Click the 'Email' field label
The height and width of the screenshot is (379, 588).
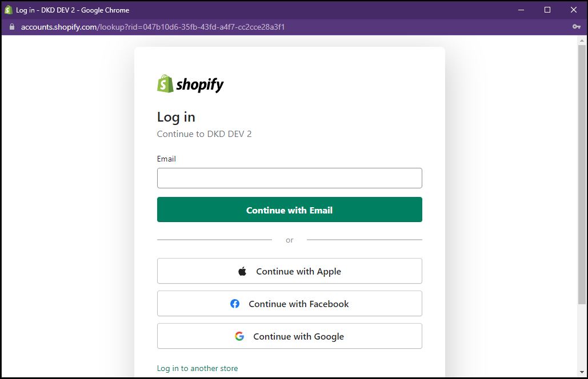coord(166,159)
